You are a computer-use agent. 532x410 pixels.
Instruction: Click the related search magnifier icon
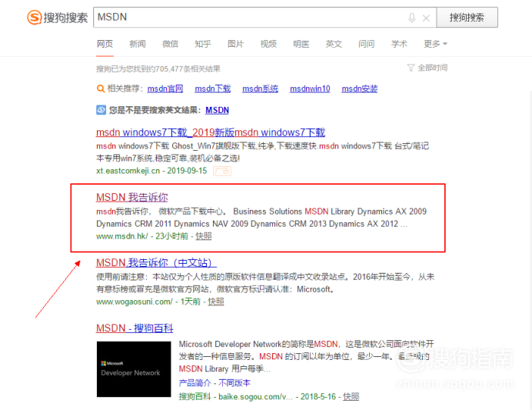point(101,89)
